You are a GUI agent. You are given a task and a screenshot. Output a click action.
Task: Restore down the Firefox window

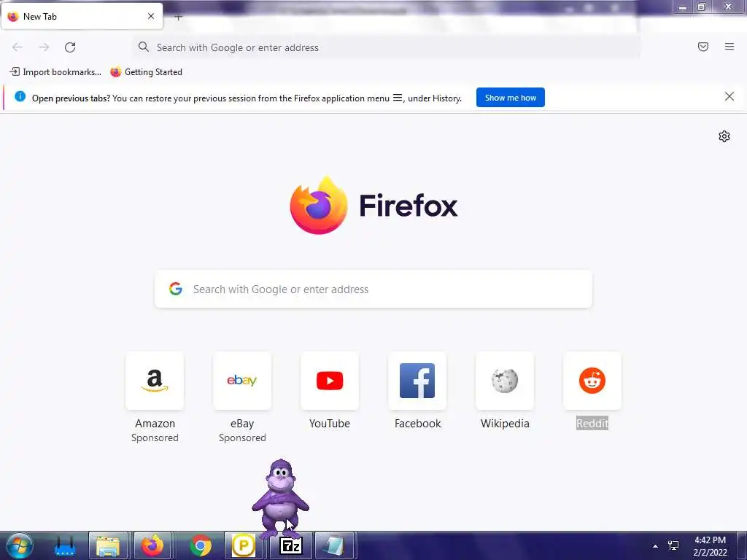(702, 7)
